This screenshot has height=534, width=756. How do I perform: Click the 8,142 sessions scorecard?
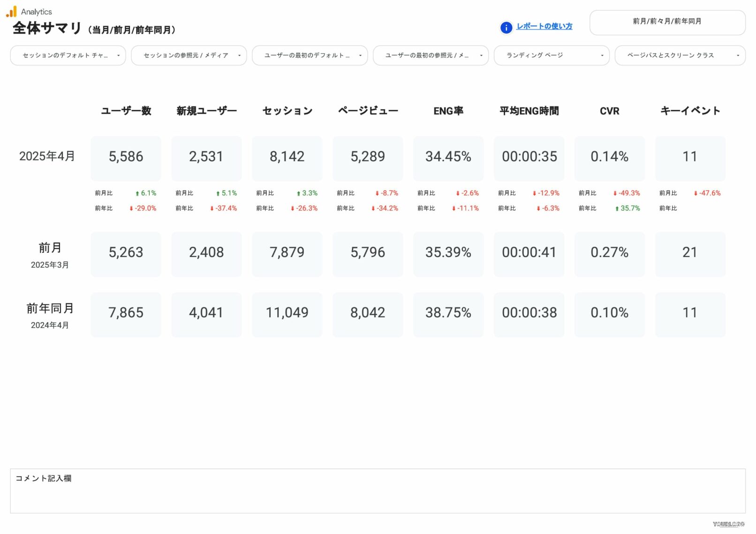[287, 157]
